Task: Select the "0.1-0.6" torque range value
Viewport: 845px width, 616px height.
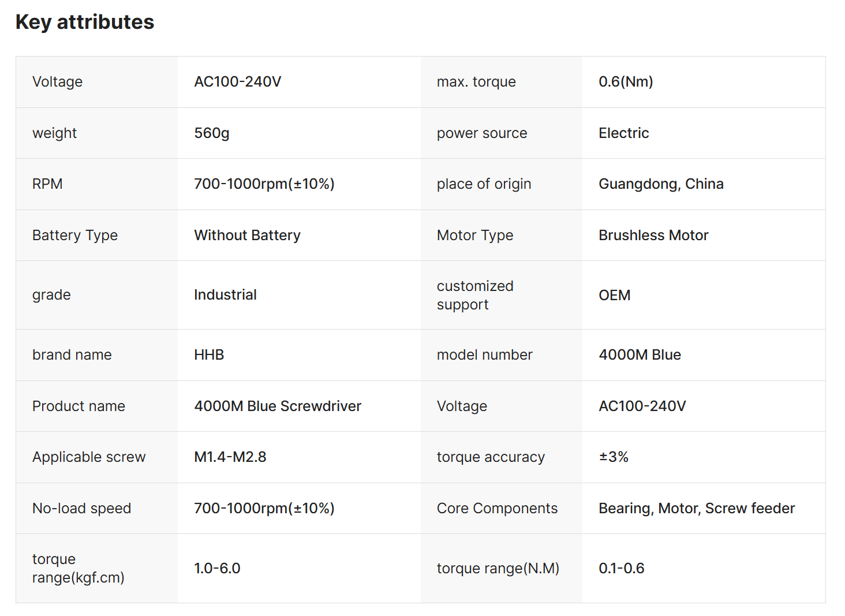Action: click(621, 569)
